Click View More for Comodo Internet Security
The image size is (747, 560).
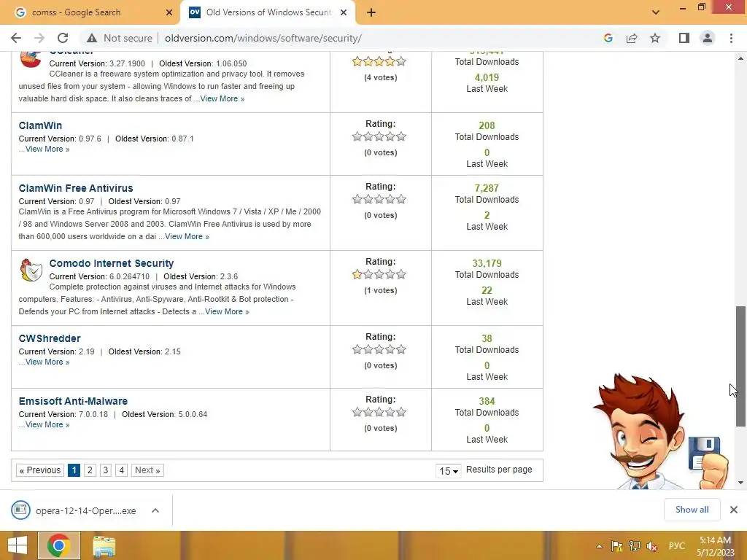[x=227, y=311]
